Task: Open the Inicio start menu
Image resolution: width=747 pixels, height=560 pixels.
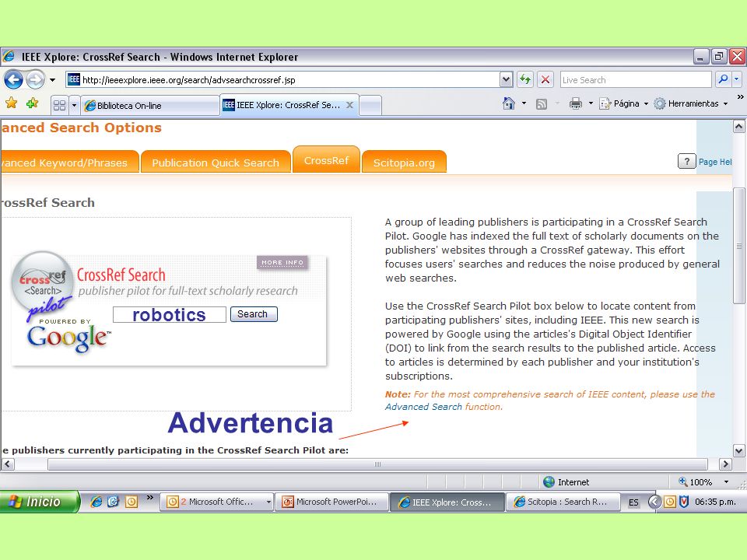Action: point(39,502)
